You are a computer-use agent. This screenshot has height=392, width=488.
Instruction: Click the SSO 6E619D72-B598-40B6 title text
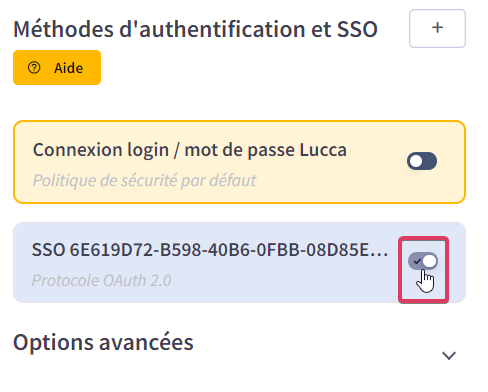210,250
